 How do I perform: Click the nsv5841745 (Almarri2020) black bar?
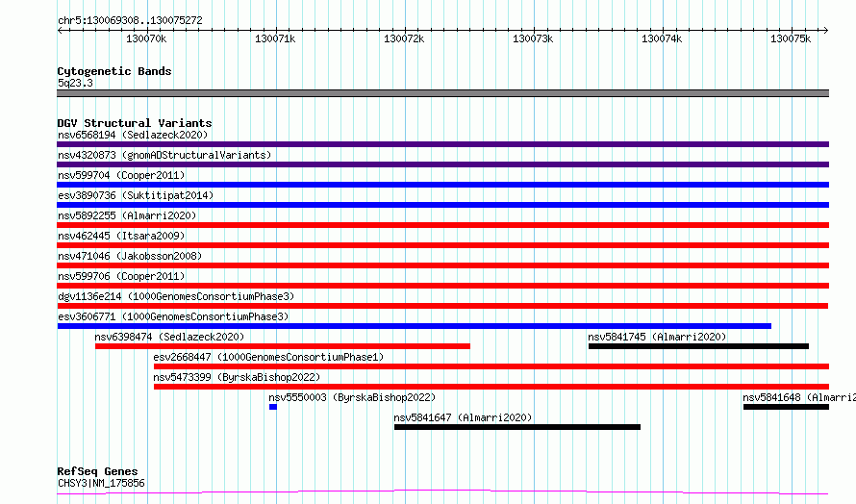click(698, 346)
